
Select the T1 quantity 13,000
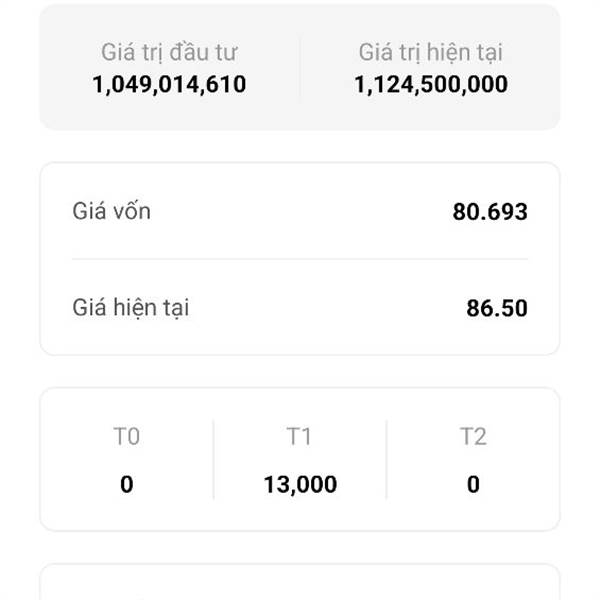pyautogui.click(x=300, y=485)
